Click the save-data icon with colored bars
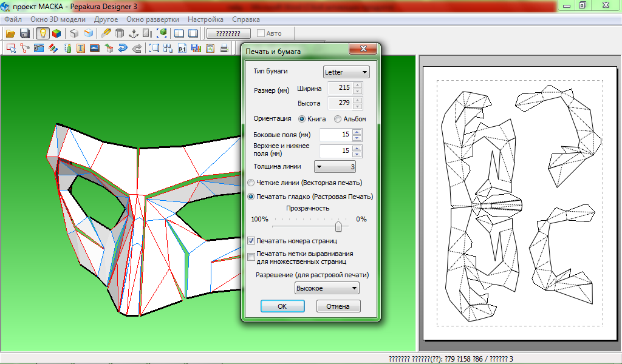 [196, 49]
